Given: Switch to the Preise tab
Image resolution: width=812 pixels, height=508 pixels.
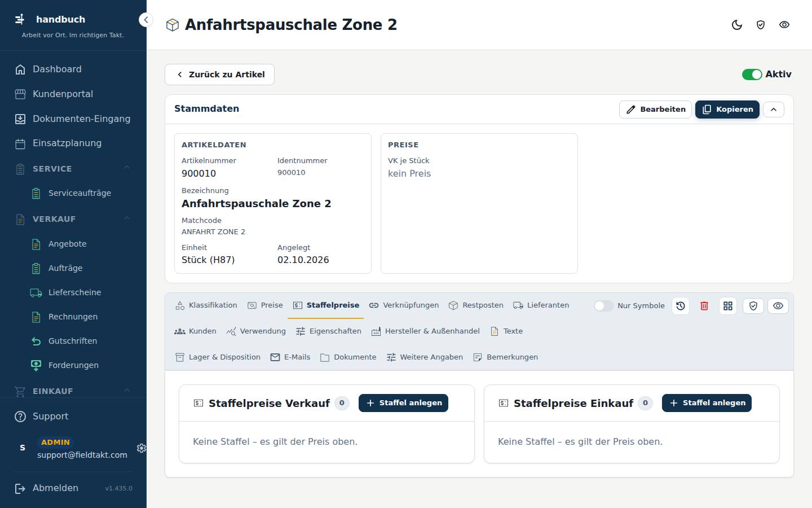Looking at the screenshot, I should pos(265,305).
